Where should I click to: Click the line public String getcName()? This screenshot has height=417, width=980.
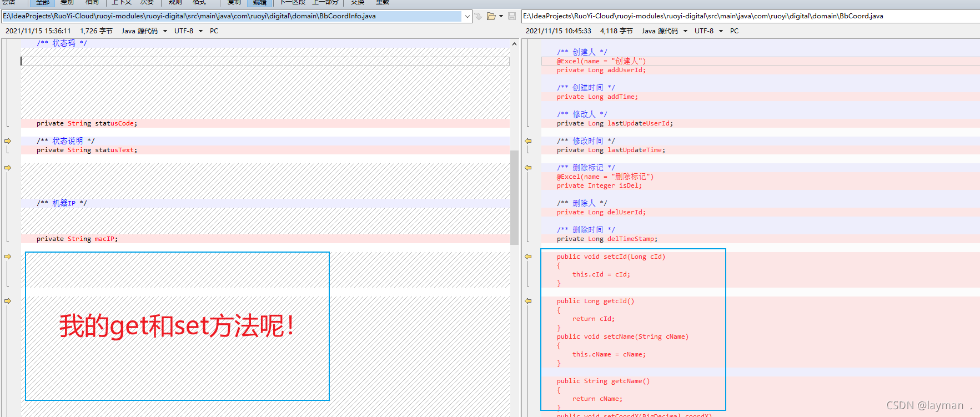603,381
